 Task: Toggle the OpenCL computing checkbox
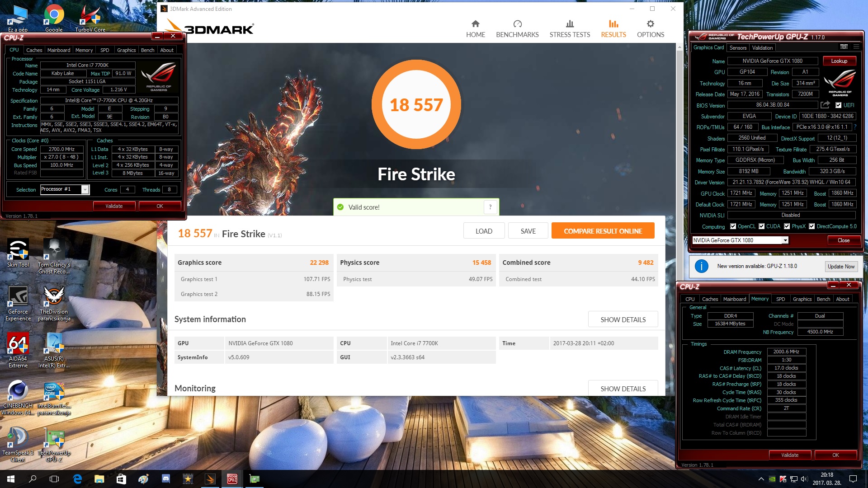[733, 226]
